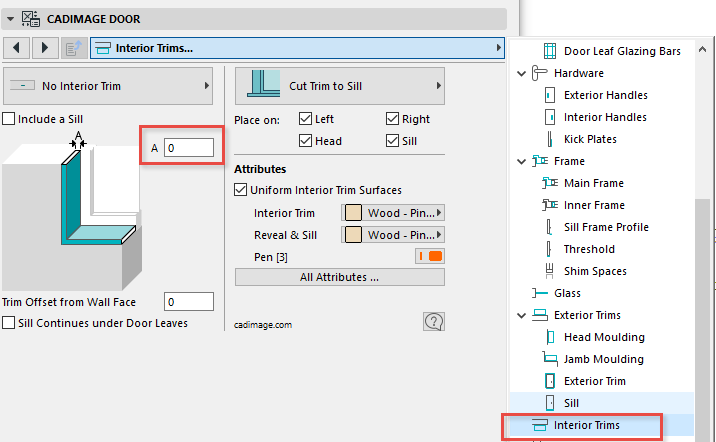Click the Interior Trim wood material swatch
Screen dimensions: 716x442
point(352,213)
